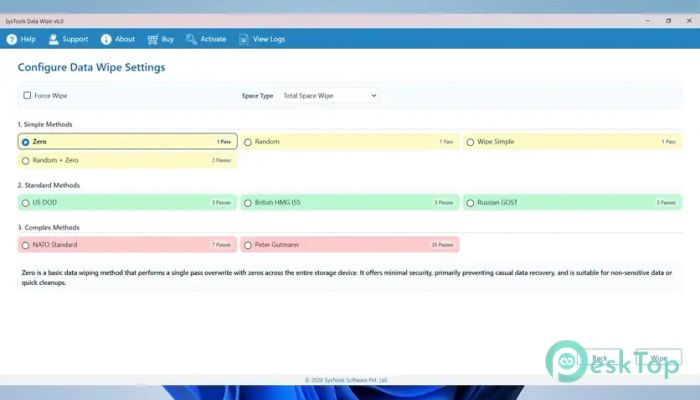This screenshot has height=400, width=700.
Task: Open the View Logs menu label
Action: point(269,39)
